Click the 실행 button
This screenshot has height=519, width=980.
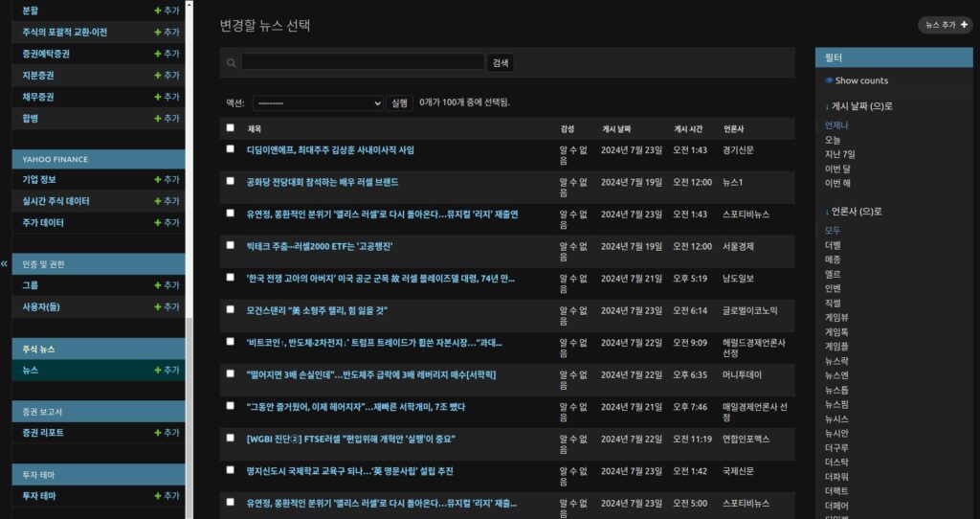[x=399, y=103]
